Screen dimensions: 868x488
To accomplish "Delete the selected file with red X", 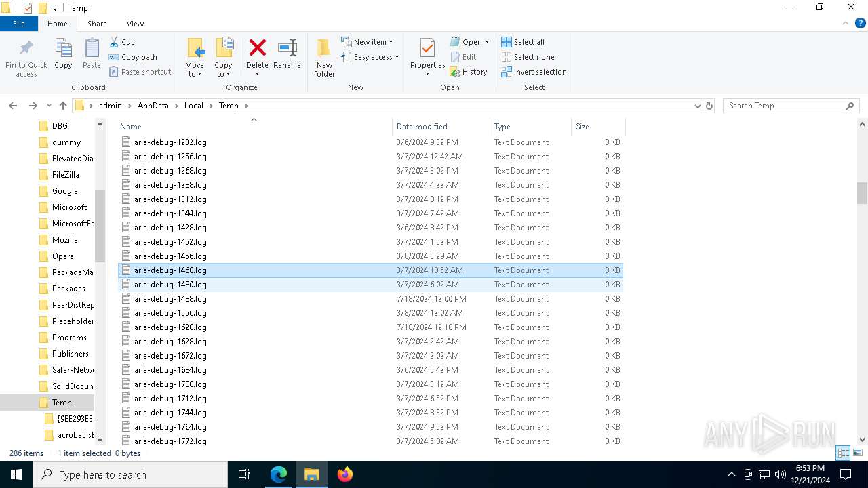I will [257, 58].
